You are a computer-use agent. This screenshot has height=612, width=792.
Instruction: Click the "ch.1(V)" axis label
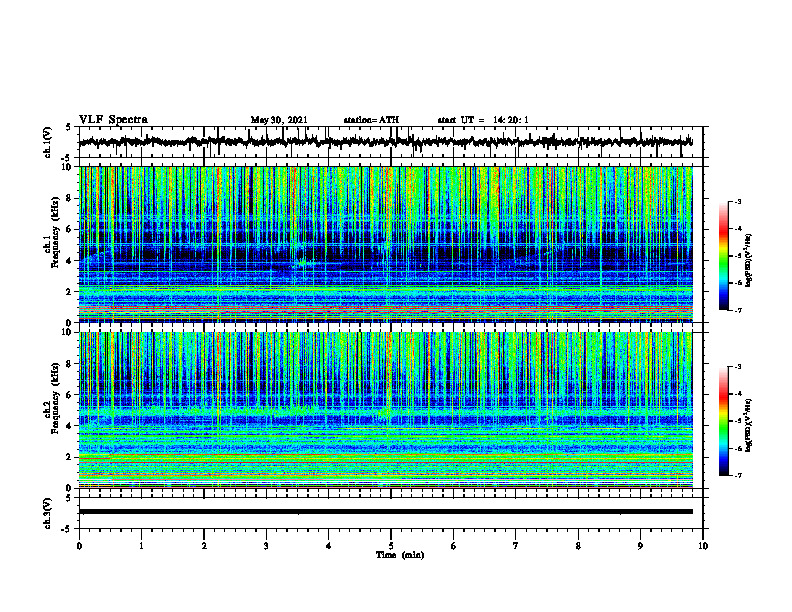48,142
